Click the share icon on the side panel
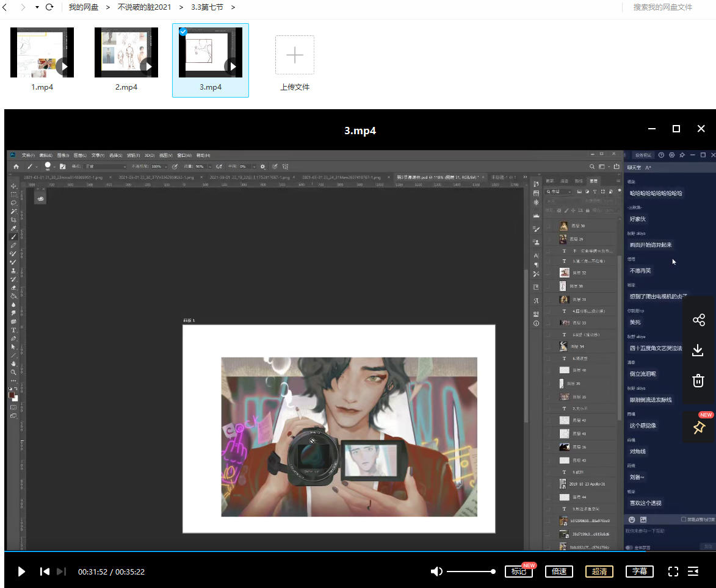Image resolution: width=716 pixels, height=588 pixels. (x=698, y=320)
